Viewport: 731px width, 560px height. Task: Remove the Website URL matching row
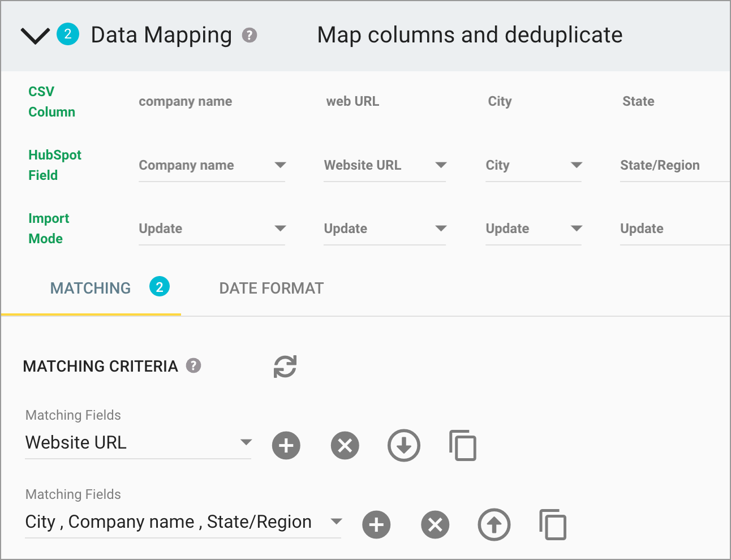point(345,446)
